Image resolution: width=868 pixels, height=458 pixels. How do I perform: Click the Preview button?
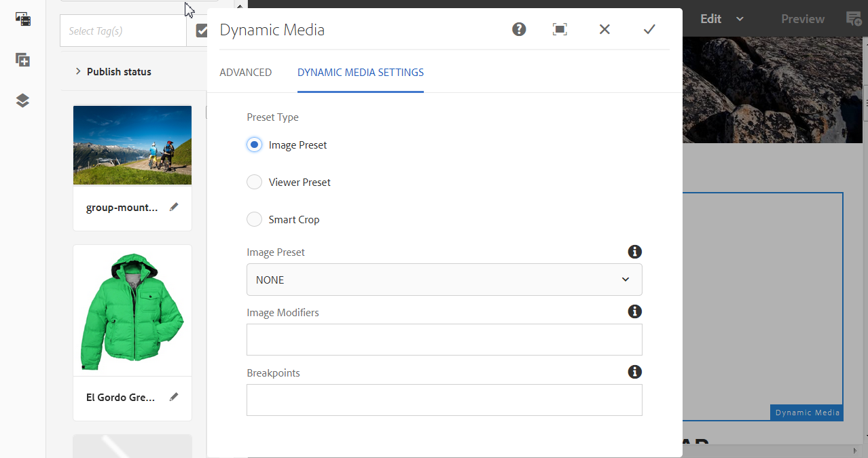(x=802, y=19)
